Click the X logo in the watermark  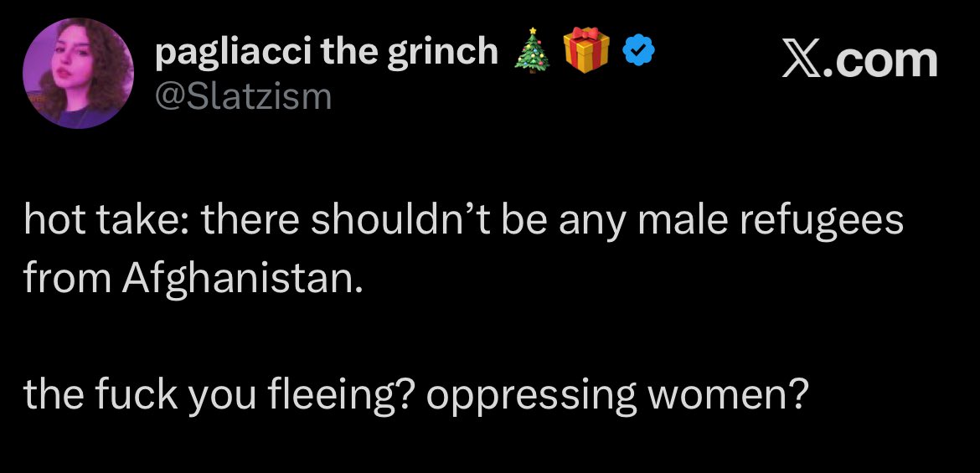(x=802, y=59)
